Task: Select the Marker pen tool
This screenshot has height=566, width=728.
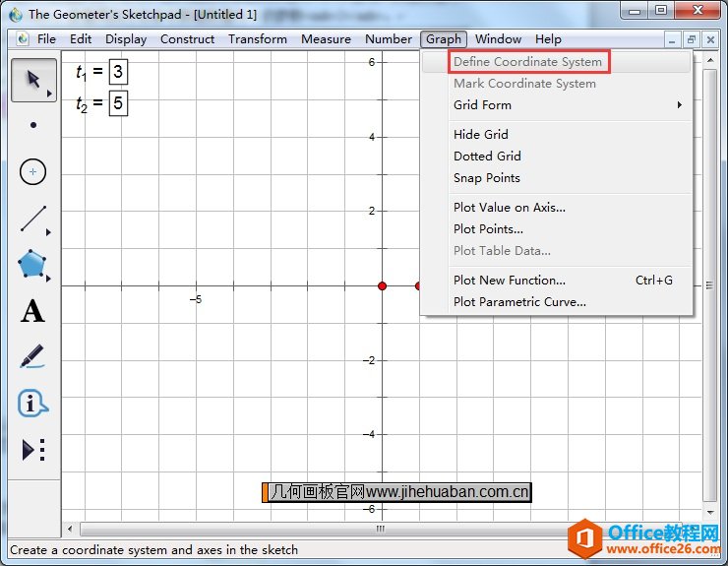Action: 32,356
